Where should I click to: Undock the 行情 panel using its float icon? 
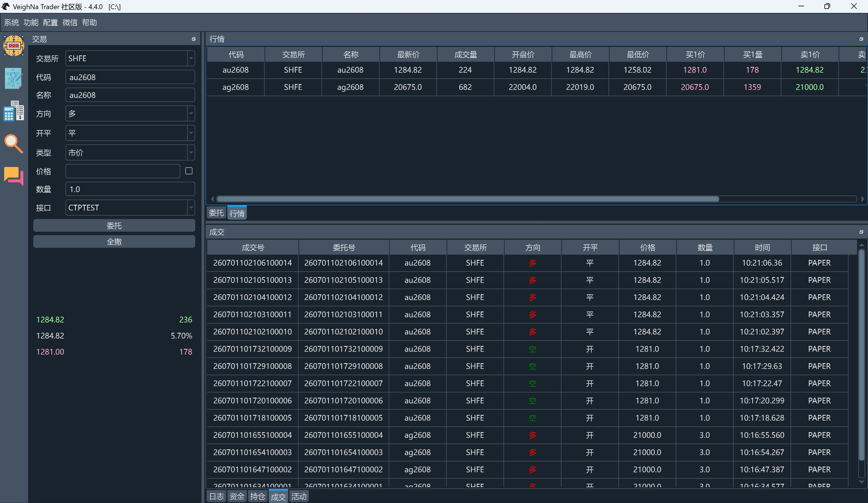pos(861,39)
